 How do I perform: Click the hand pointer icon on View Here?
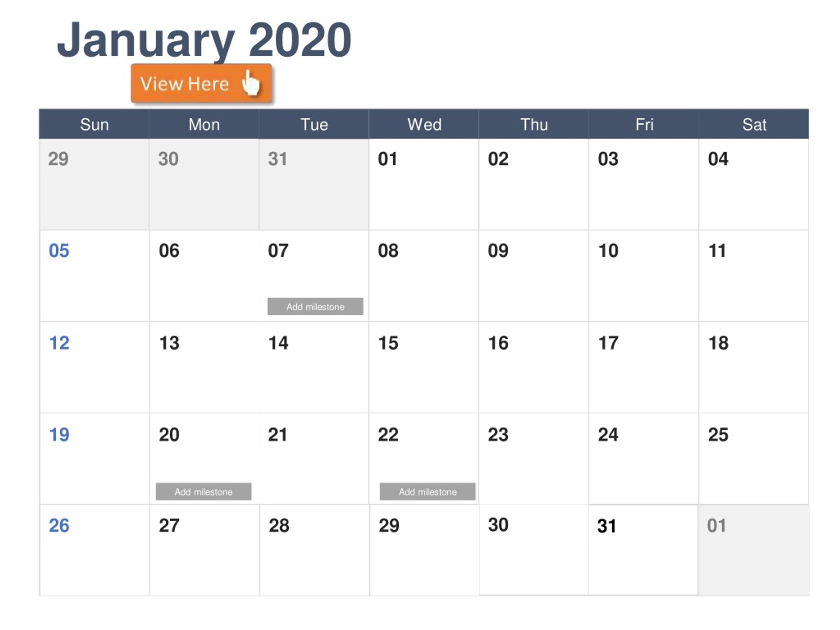point(251,83)
